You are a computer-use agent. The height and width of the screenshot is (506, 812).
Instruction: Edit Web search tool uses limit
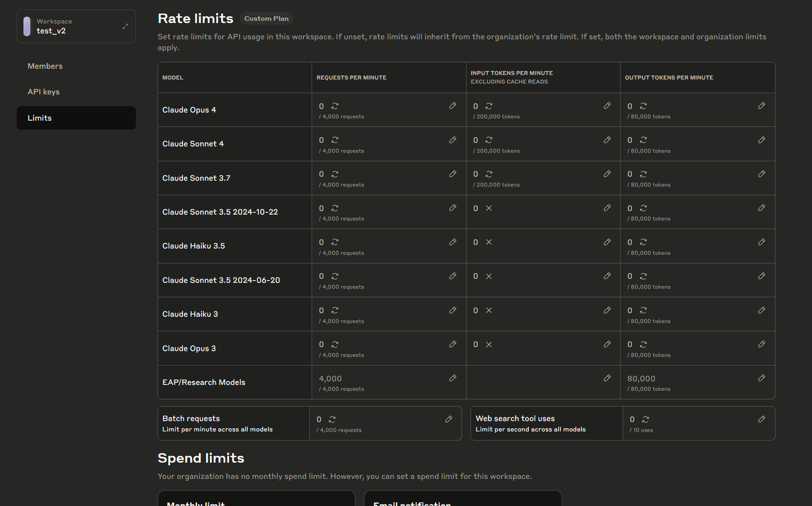click(x=761, y=419)
